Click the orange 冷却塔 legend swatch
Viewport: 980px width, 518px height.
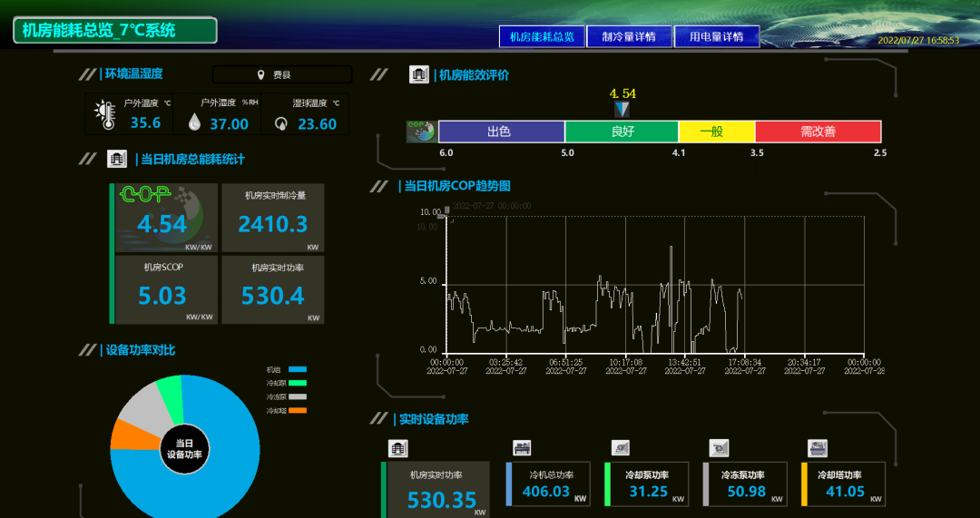[x=298, y=411]
